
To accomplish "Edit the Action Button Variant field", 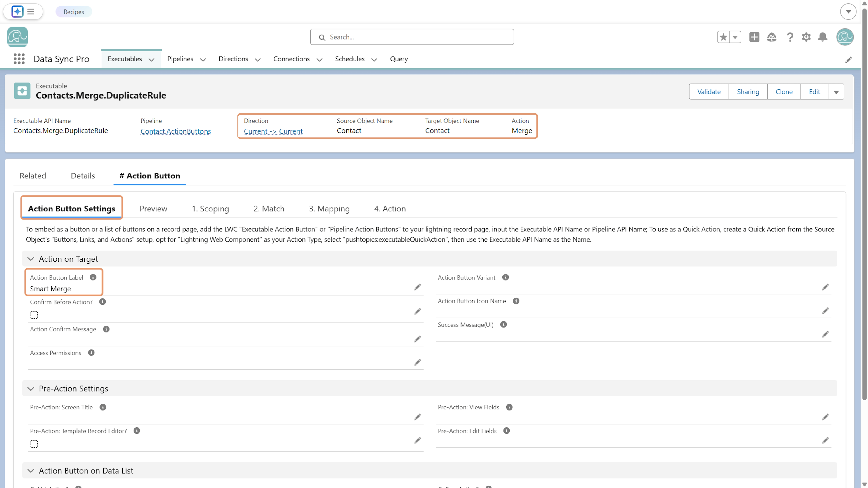I will [x=825, y=287].
